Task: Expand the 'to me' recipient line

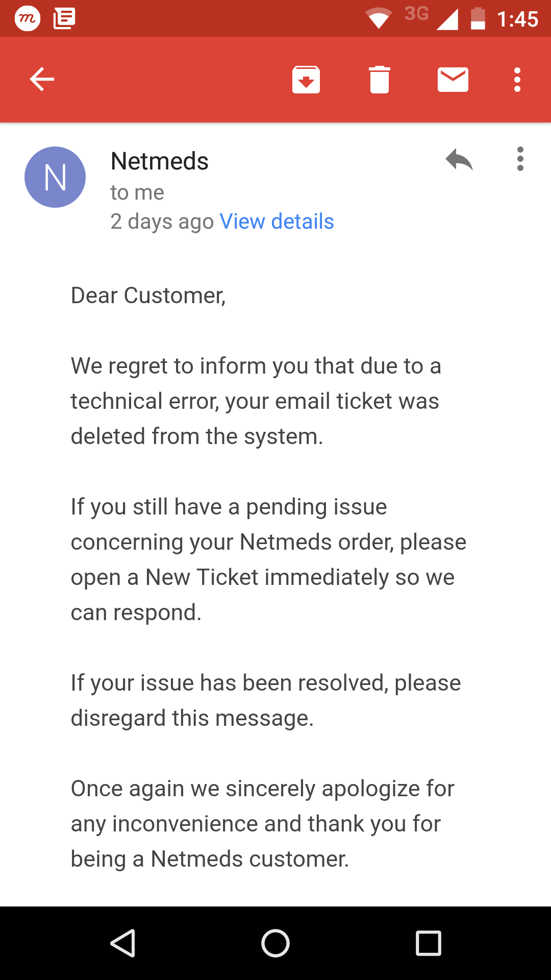Action: [137, 192]
